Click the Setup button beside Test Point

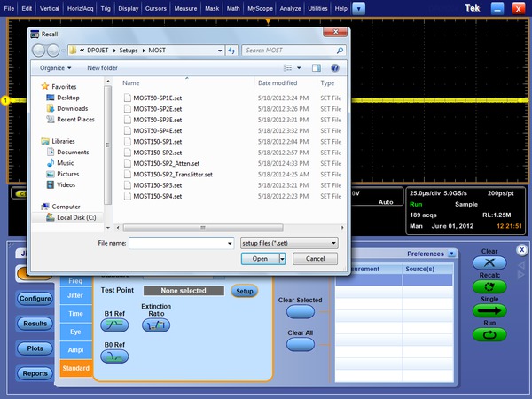(x=245, y=291)
